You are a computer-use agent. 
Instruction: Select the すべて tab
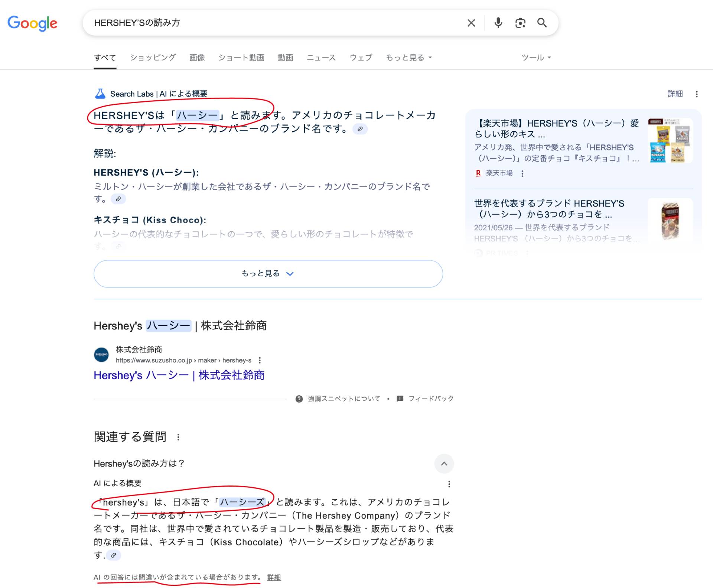[105, 58]
